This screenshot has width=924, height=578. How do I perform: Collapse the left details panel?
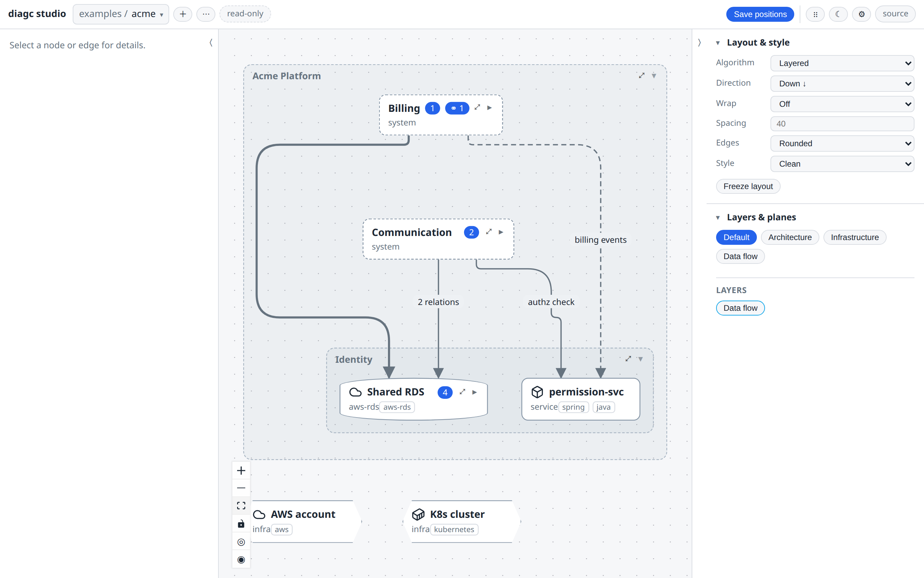(x=211, y=43)
